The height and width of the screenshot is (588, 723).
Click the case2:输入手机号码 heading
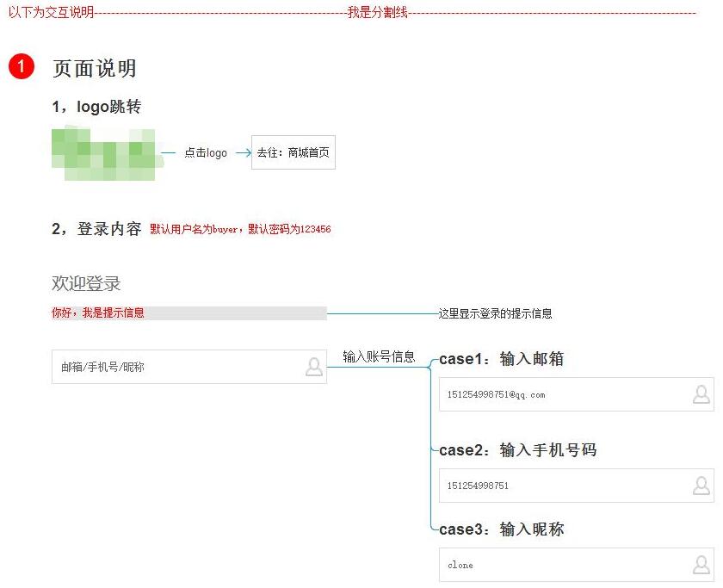point(517,450)
